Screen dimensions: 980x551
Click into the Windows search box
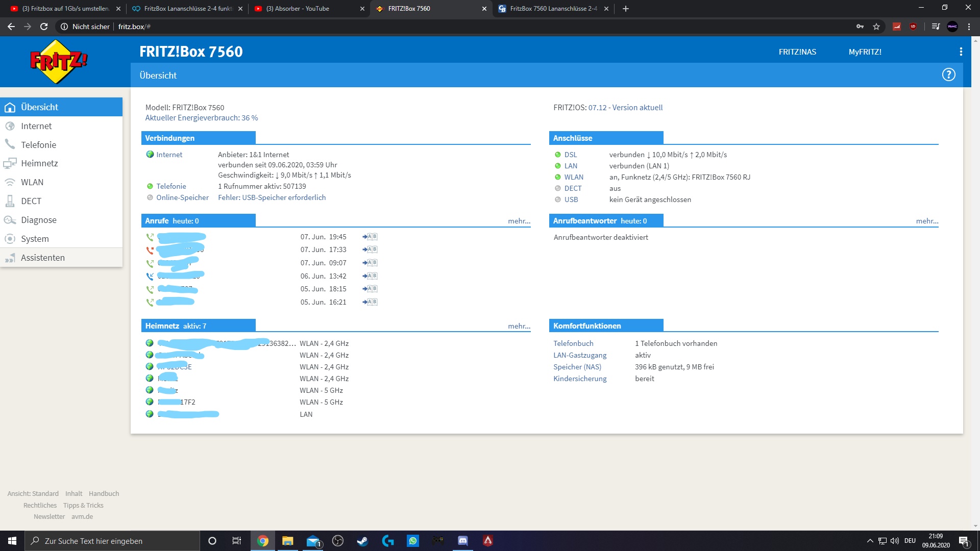pyautogui.click(x=112, y=541)
